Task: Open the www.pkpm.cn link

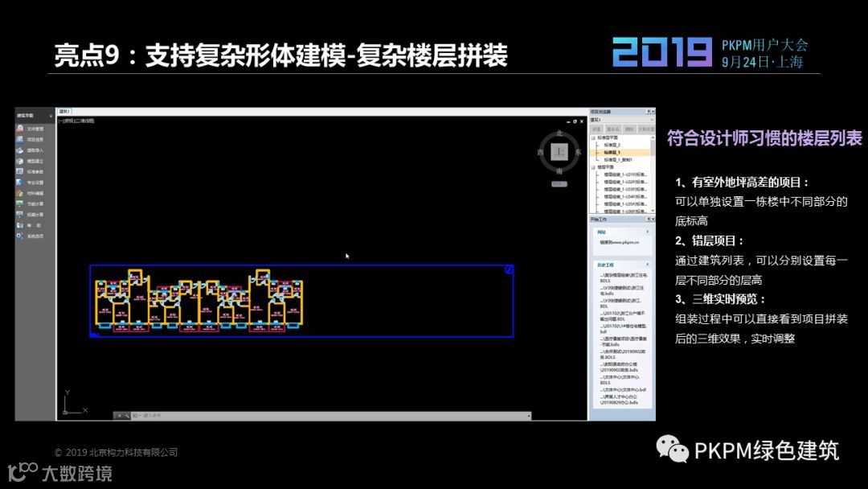Action: (620, 242)
